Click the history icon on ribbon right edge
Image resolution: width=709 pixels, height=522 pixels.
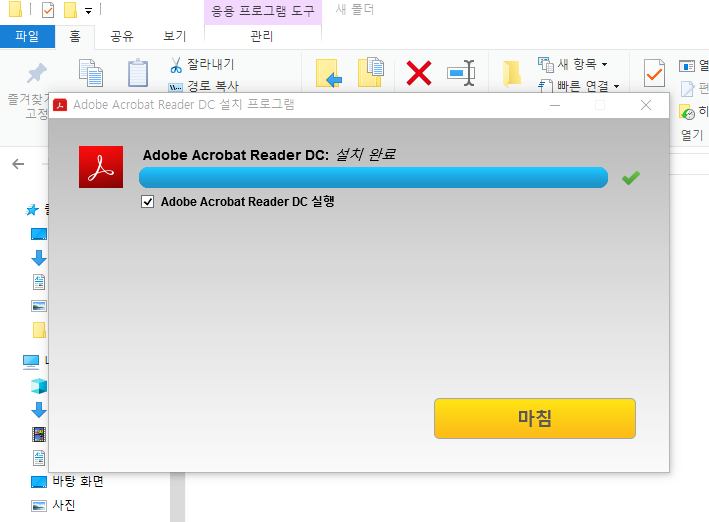(687, 112)
